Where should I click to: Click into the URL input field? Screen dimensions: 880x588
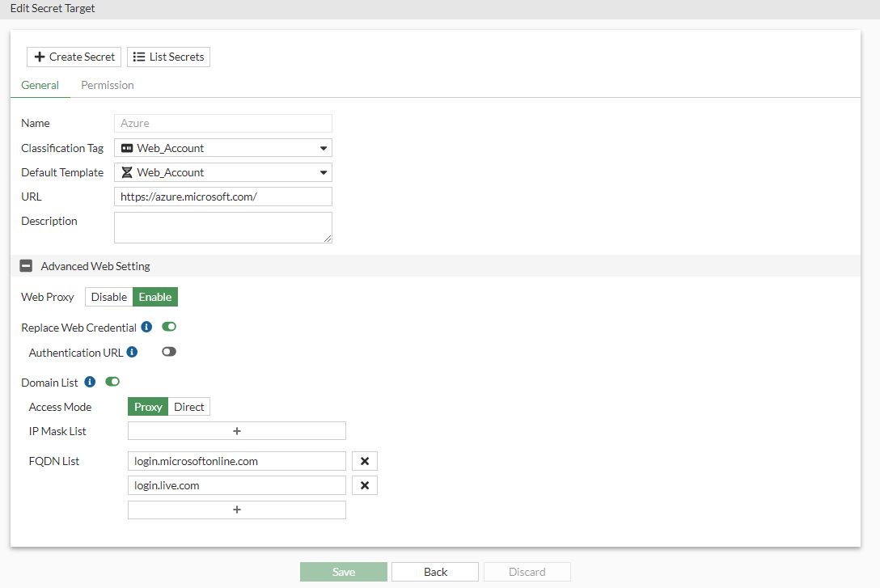(222, 197)
